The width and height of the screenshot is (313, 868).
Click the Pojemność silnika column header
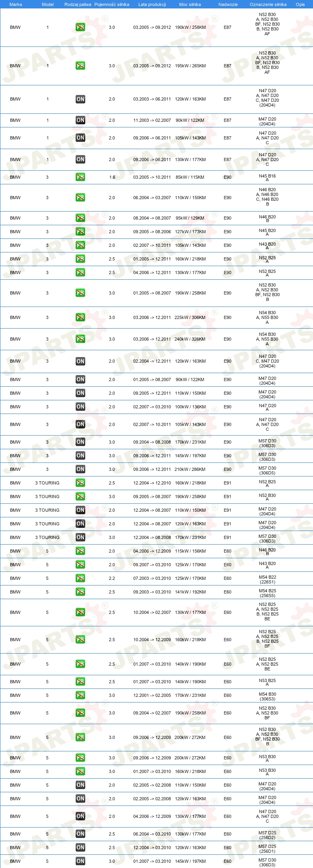coord(112,4)
